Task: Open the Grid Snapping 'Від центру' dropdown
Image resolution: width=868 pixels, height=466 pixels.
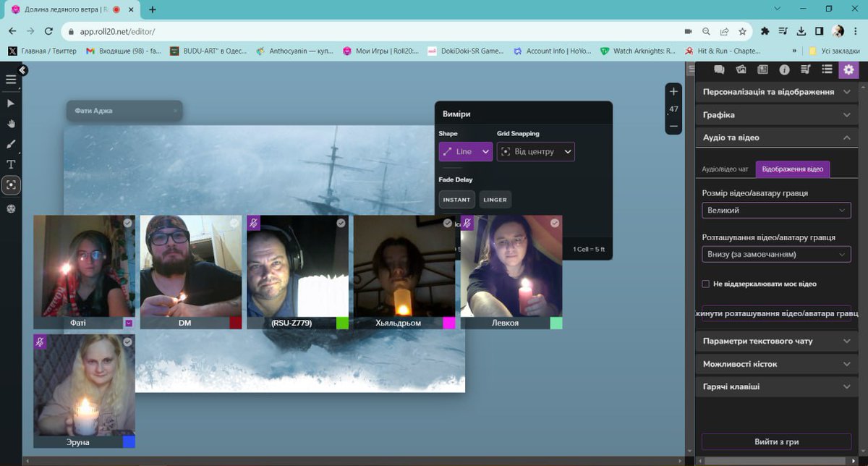Action: click(x=536, y=151)
